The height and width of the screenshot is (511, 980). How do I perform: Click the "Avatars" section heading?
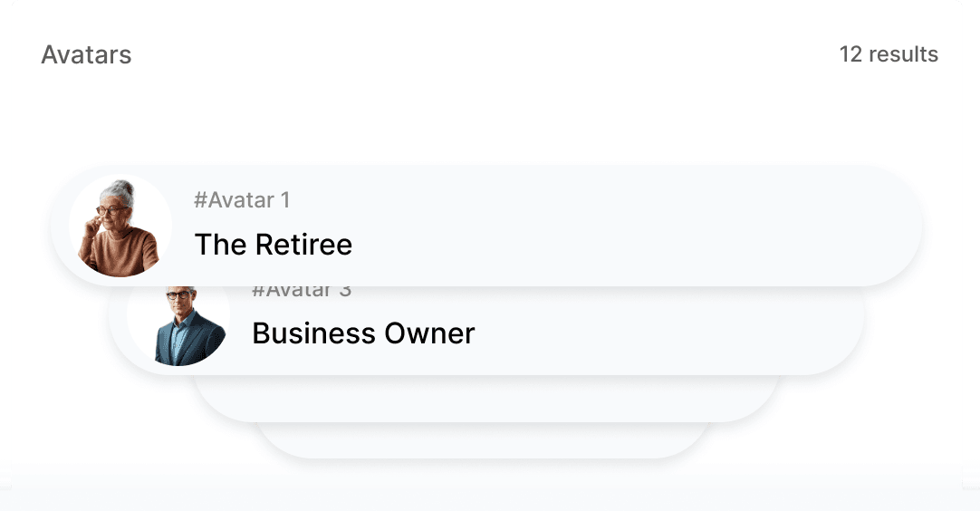coord(86,54)
